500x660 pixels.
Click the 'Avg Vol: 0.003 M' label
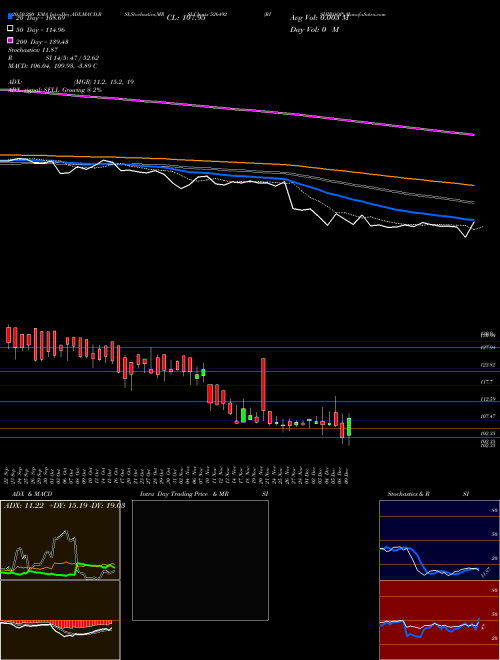coord(319,18)
